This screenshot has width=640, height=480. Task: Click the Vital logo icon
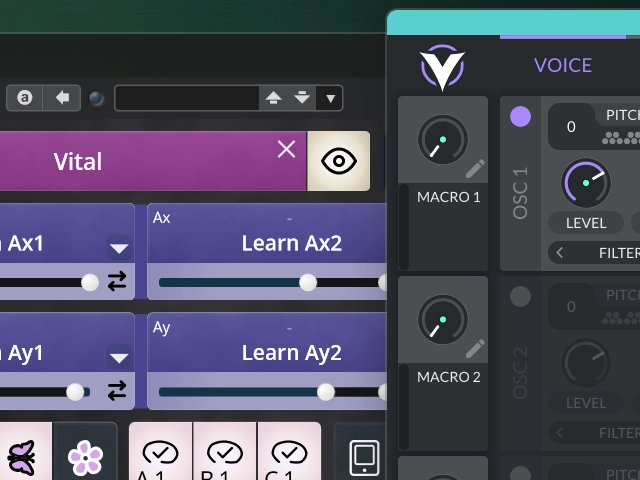pos(442,67)
